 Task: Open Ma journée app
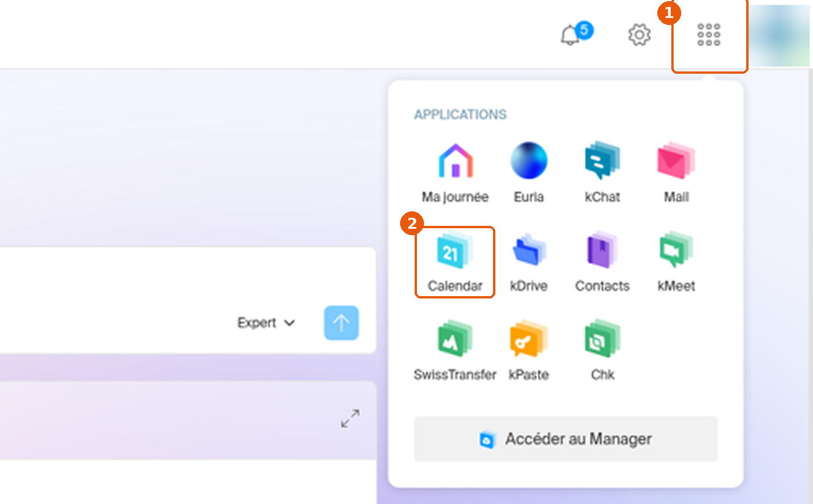[455, 172]
